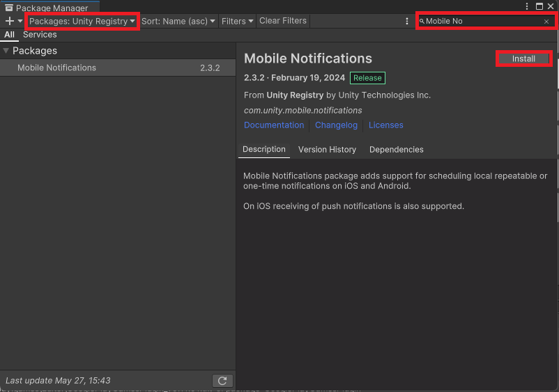559x392 pixels.
Task: Select the Description tab
Action: 263,150
